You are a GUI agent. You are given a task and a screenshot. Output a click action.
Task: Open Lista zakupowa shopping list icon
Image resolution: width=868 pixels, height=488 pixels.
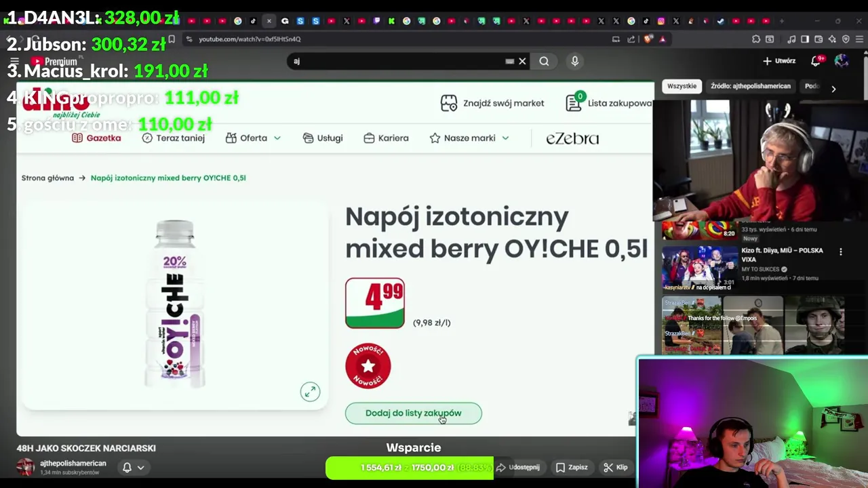[574, 102]
